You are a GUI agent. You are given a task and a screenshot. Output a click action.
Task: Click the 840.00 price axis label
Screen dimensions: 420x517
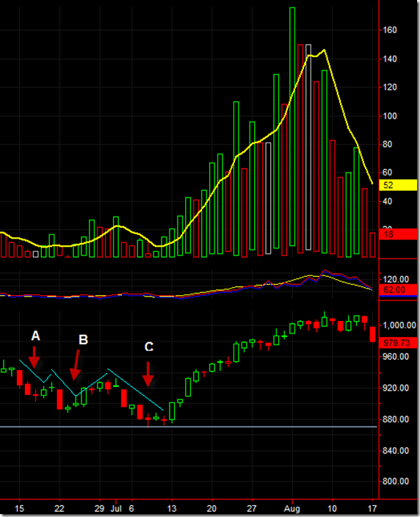(396, 451)
